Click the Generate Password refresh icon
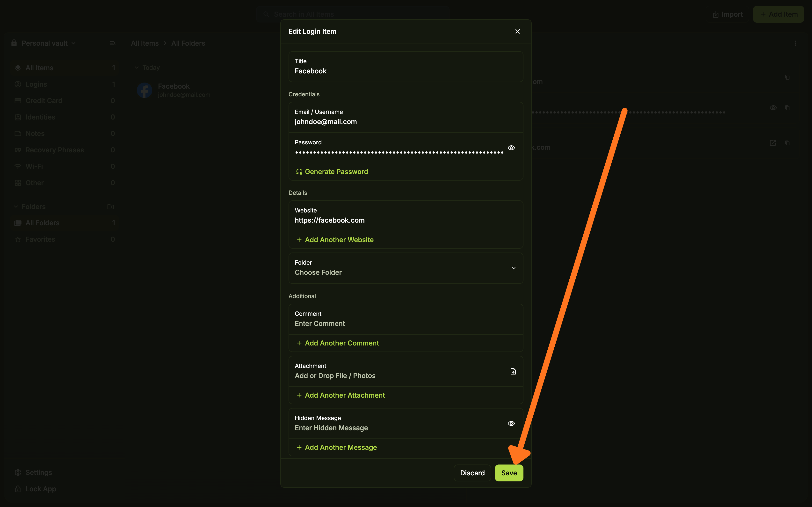The height and width of the screenshot is (507, 812). (x=299, y=172)
